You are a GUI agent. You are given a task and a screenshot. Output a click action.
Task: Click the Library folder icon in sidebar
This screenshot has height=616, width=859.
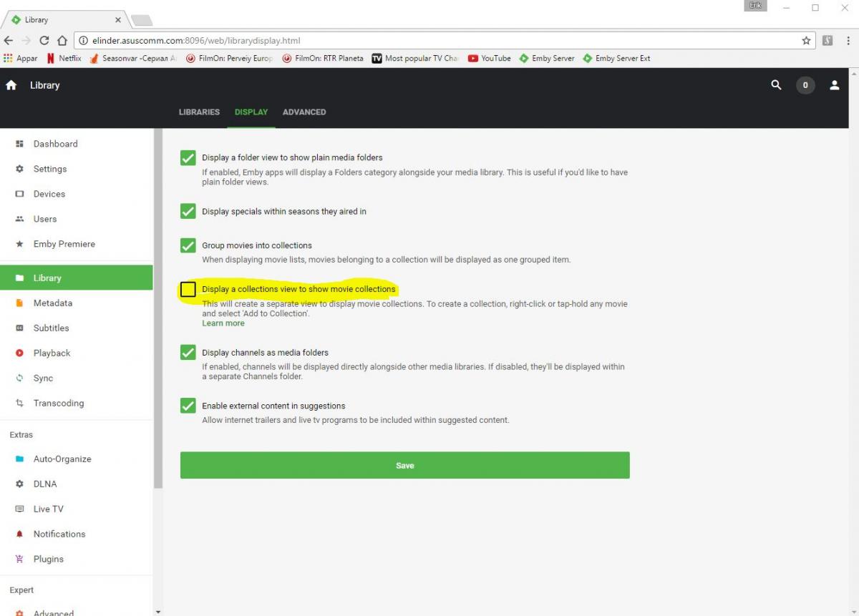point(20,278)
